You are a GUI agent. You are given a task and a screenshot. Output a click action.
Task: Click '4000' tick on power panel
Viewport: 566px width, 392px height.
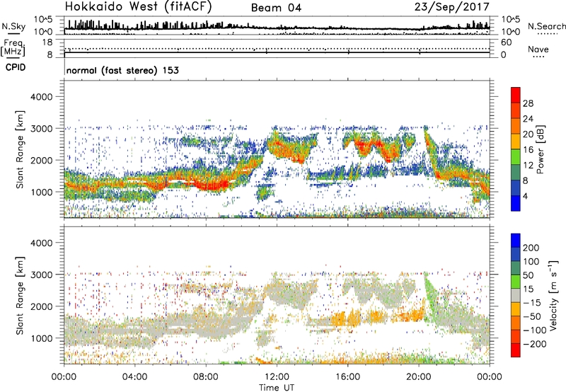[42, 97]
